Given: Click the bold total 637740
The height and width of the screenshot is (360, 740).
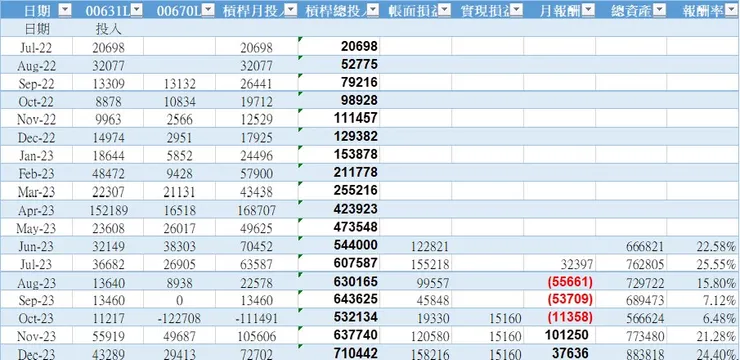Looking at the screenshot, I should 339,335.
